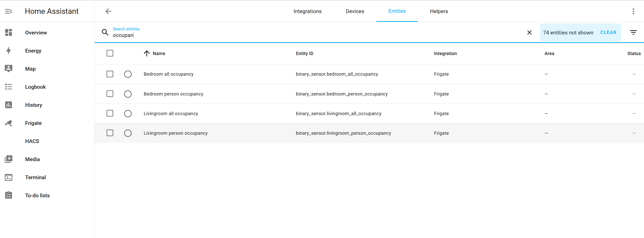Click Frigate integration in Livingroom person occupancy row
The height and width of the screenshot is (238, 644).
[x=441, y=133]
